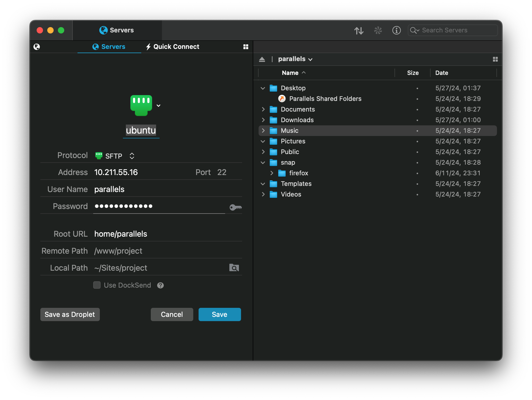Viewport: 532px width, 400px height.
Task: Click the Downloads date 5/27/24, 01:00
Action: coord(458,120)
